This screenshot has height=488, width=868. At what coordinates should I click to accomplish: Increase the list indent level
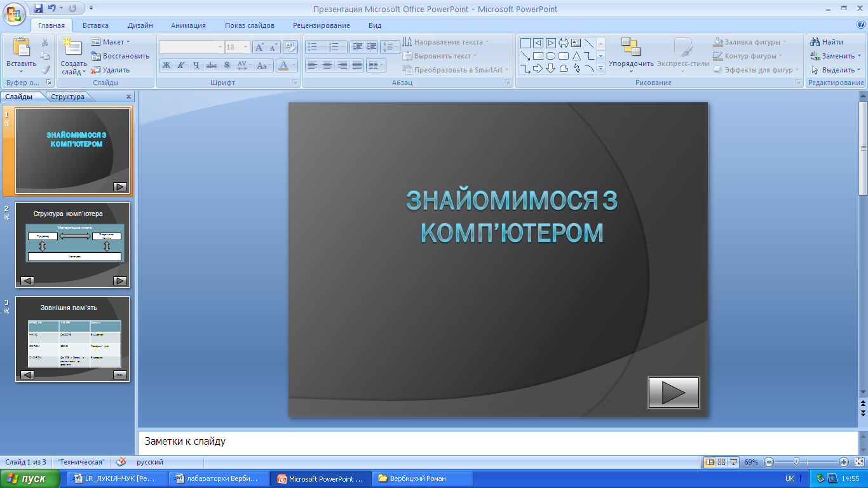371,47
